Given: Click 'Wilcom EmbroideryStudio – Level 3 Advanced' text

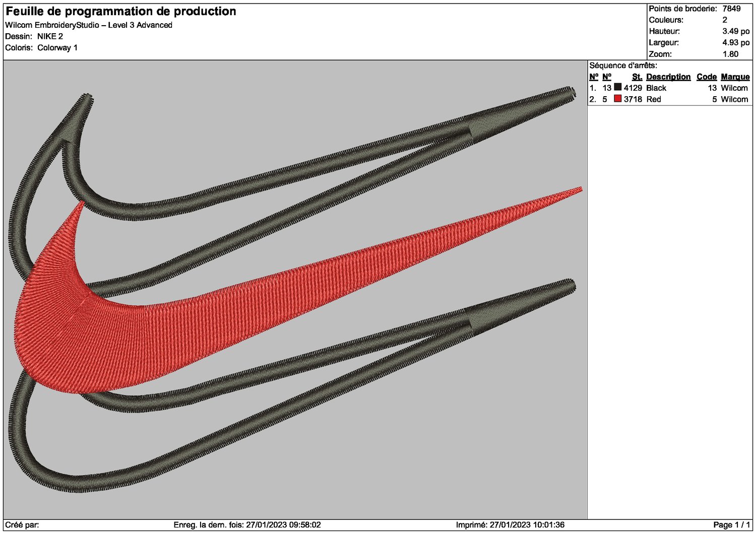Looking at the screenshot, I should coord(89,25).
